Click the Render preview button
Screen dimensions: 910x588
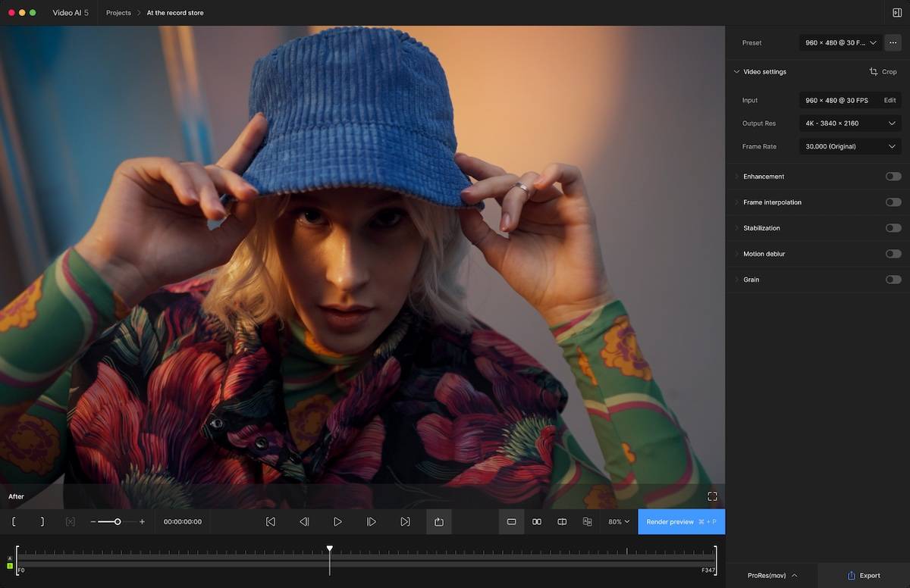click(681, 522)
